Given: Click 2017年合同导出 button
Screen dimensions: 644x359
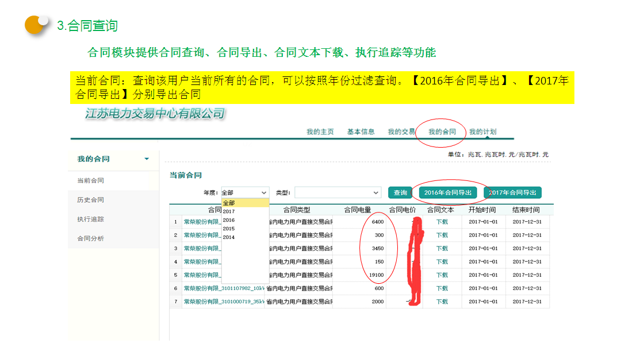Looking at the screenshot, I should pyautogui.click(x=512, y=193).
